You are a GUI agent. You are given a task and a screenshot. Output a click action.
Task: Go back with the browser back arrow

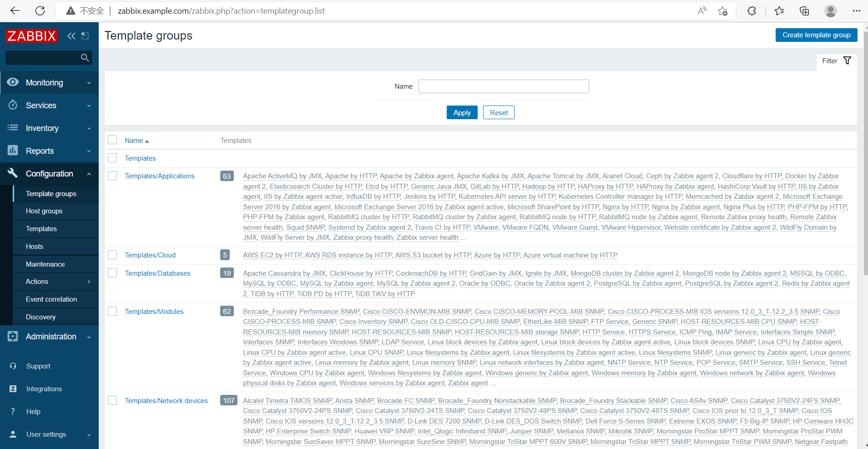tap(15, 11)
